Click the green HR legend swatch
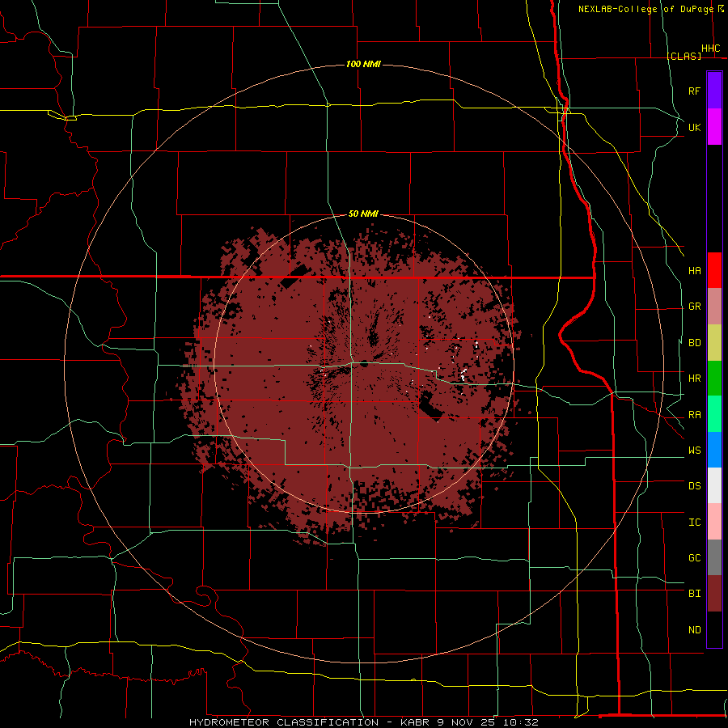728x728 pixels. pos(714,379)
